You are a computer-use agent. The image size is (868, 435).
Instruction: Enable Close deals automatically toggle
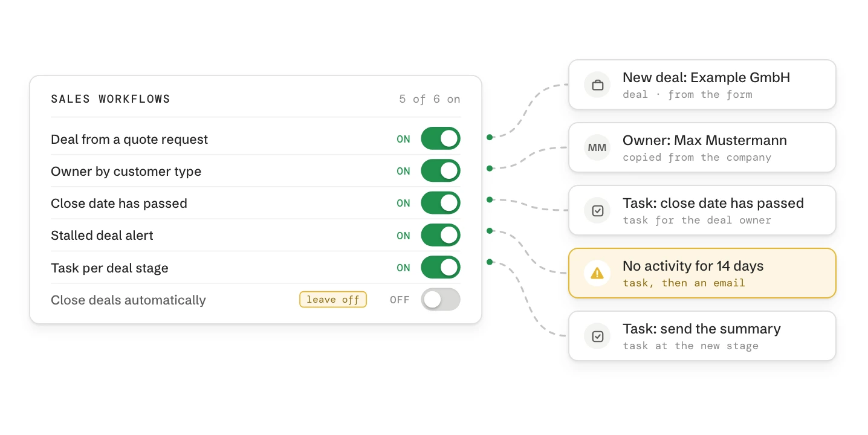coord(441,300)
